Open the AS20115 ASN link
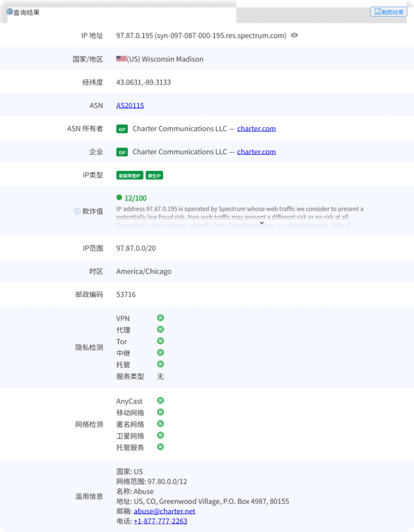Image resolution: width=414 pixels, height=532 pixels. click(x=130, y=105)
